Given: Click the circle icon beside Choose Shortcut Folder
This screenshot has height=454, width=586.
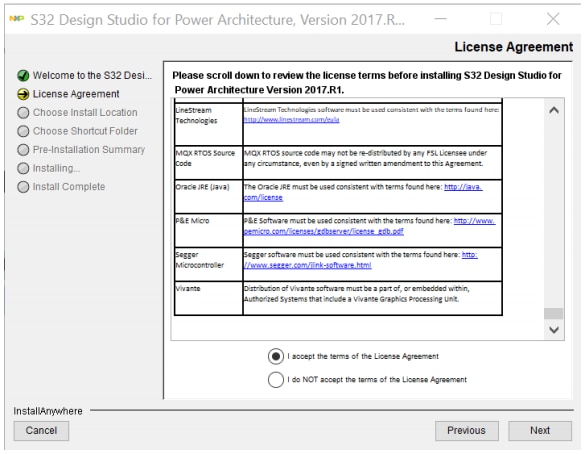Looking at the screenshot, I should 23,131.
